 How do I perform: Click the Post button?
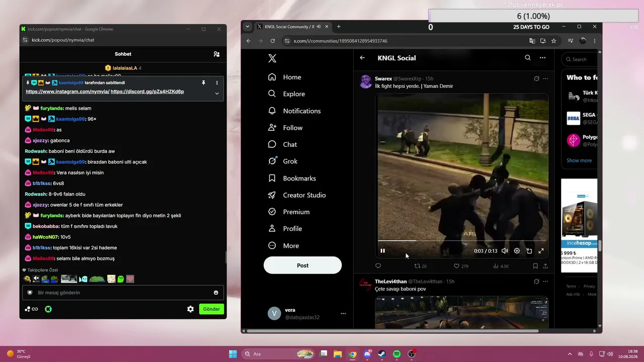(302, 265)
